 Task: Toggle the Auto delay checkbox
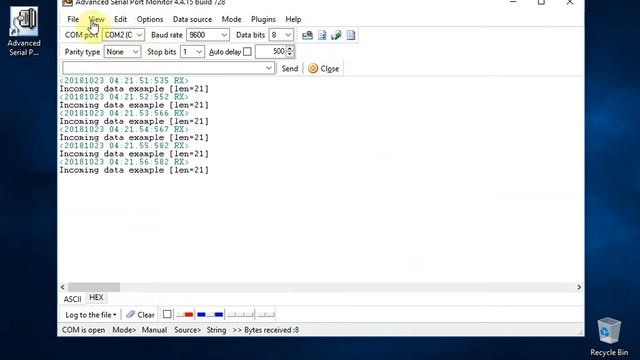247,52
